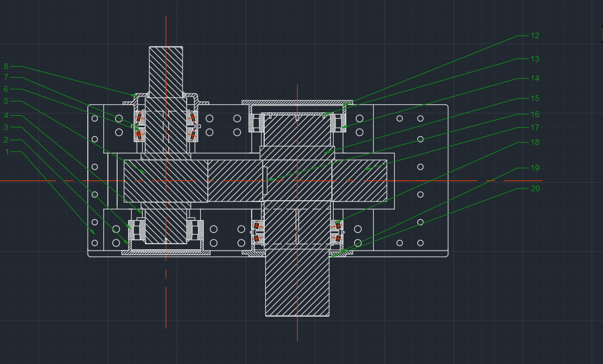This screenshot has height=364, width=603.
Task: Select the number 7 leader label
Action: (x=6, y=77)
